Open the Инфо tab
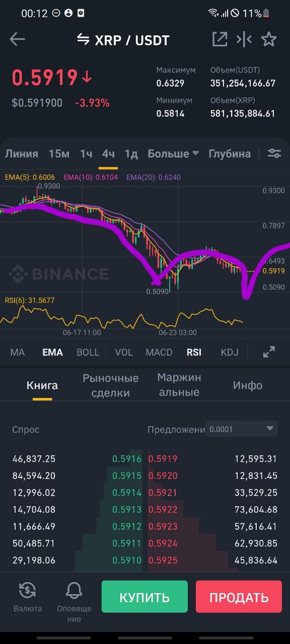This screenshot has width=290, height=644. (x=248, y=385)
